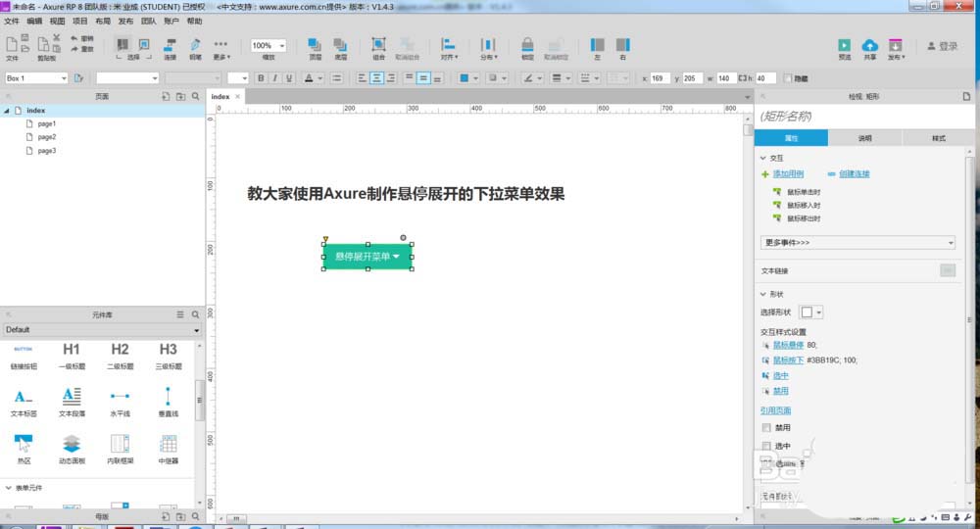The width and height of the screenshot is (980, 529).
Task: Open the Publish (发布) menu in menu bar
Action: click(125, 22)
